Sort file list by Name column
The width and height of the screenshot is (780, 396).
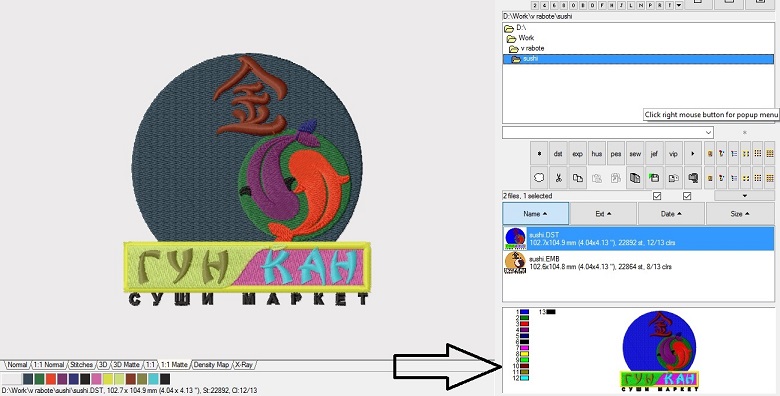coord(535,213)
